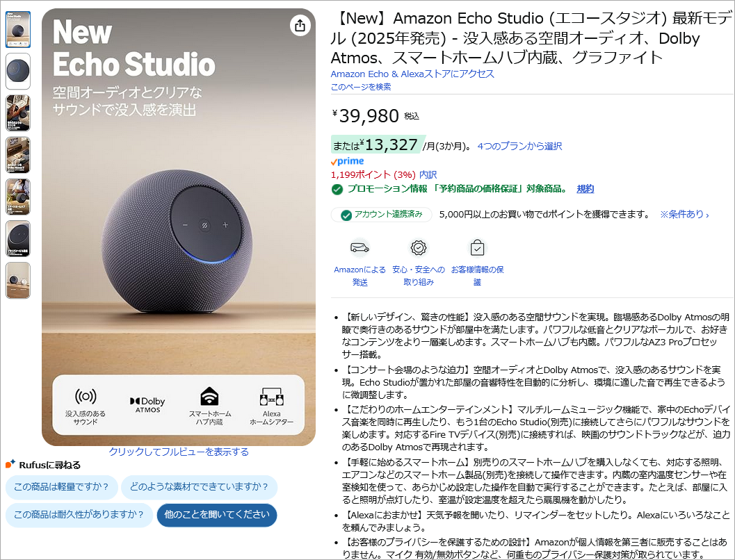Select the second thumbnail showing speaker top
The image size is (735, 560).
click(x=18, y=71)
